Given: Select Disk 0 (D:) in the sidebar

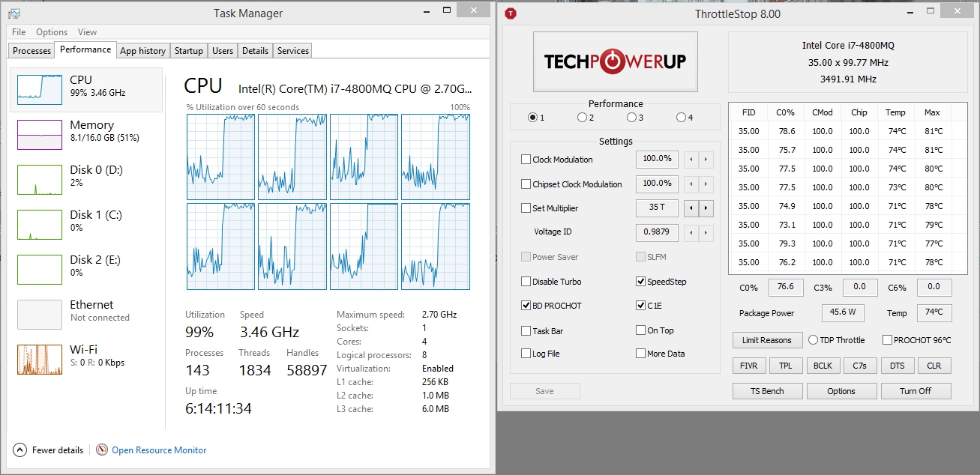Looking at the screenshot, I should [86, 179].
